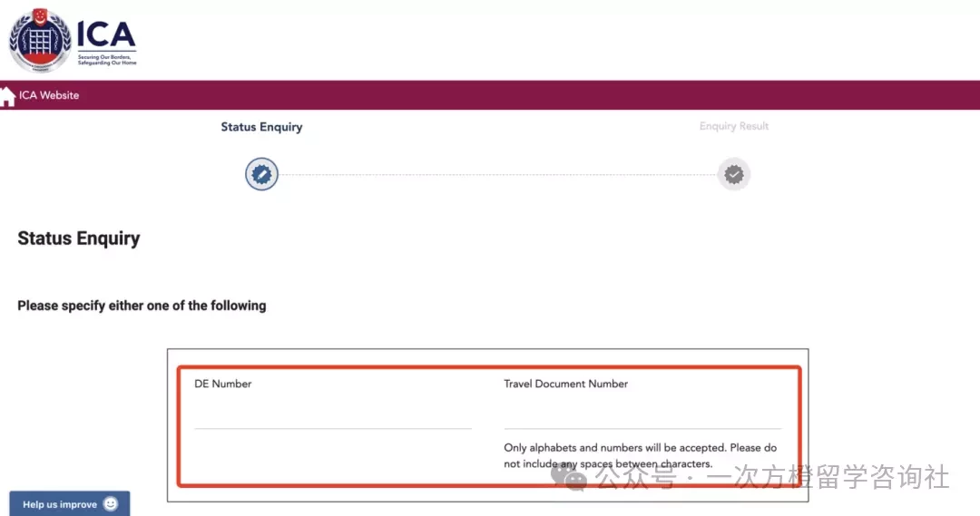Click the Status Enquiry page heading
980x516 pixels.
79,238
